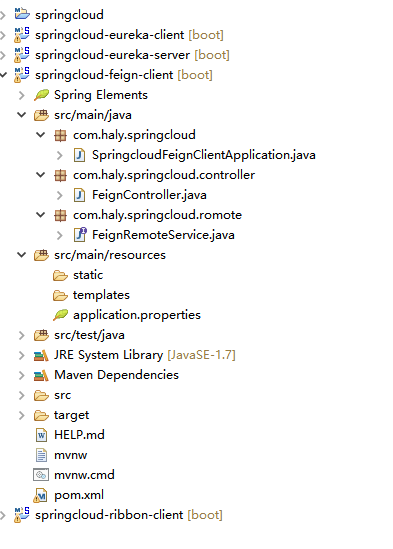Click the Spring Elements leaf icon

coord(41,95)
